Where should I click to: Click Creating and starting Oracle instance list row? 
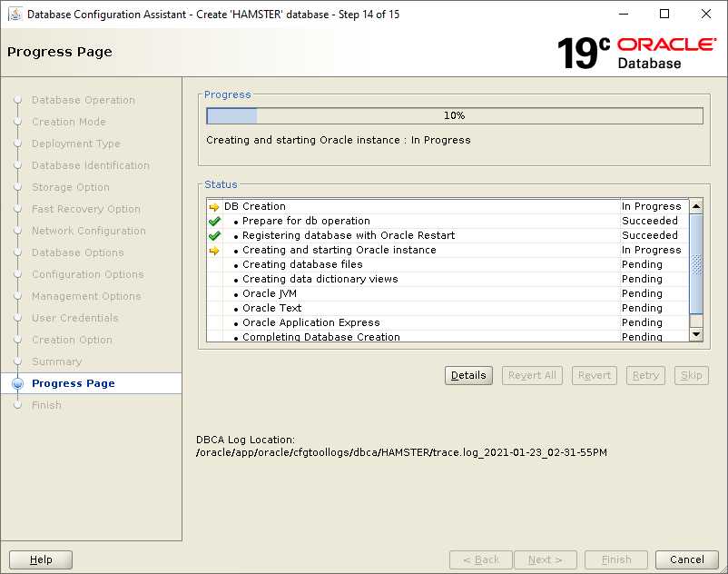click(448, 250)
